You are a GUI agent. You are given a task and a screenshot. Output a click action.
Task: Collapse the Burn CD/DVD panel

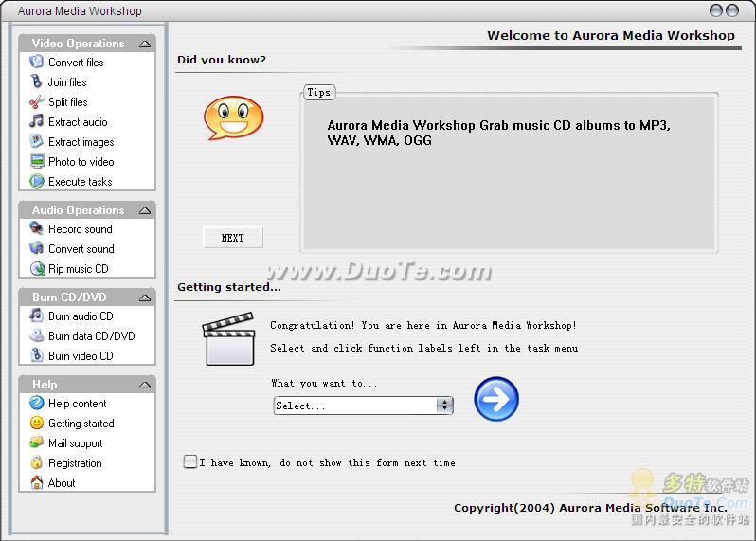145,298
